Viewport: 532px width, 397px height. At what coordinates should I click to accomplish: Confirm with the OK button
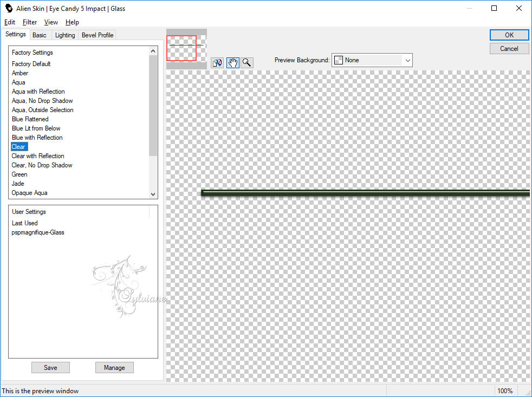click(x=509, y=35)
